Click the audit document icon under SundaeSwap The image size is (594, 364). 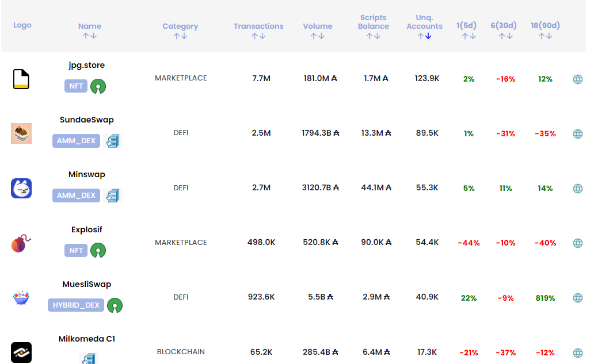pos(113,141)
